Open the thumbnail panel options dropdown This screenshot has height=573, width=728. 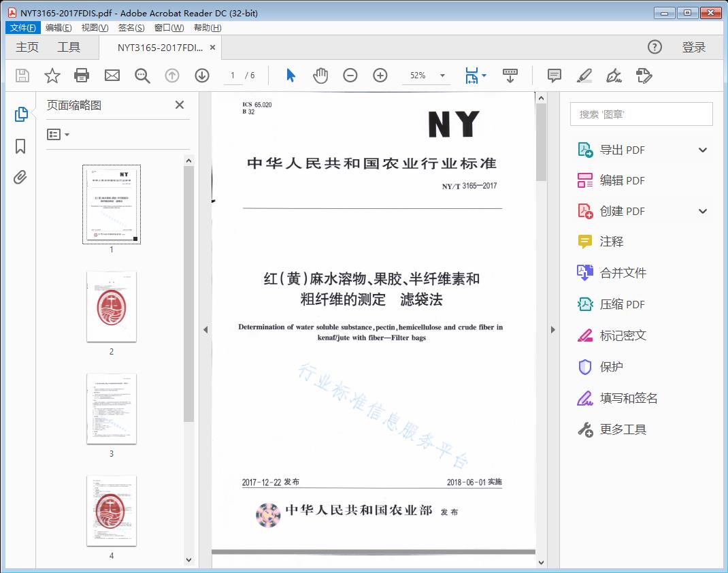tap(57, 134)
